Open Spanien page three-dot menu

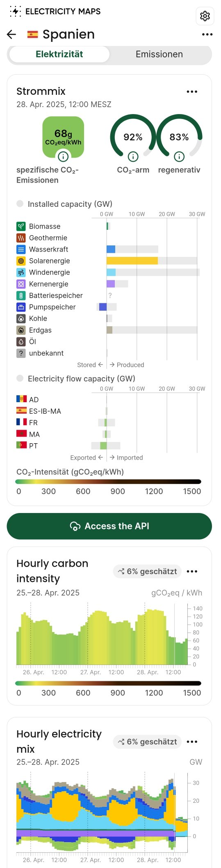(x=207, y=34)
